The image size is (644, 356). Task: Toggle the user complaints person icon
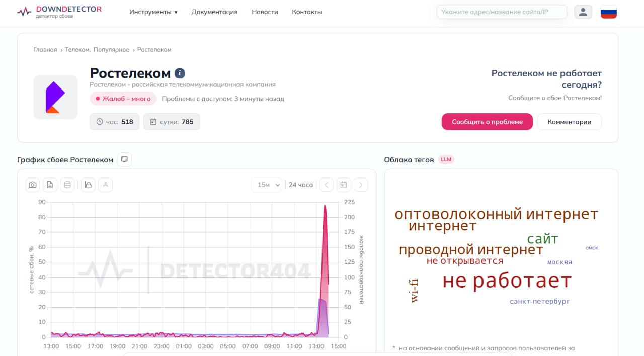tap(105, 185)
